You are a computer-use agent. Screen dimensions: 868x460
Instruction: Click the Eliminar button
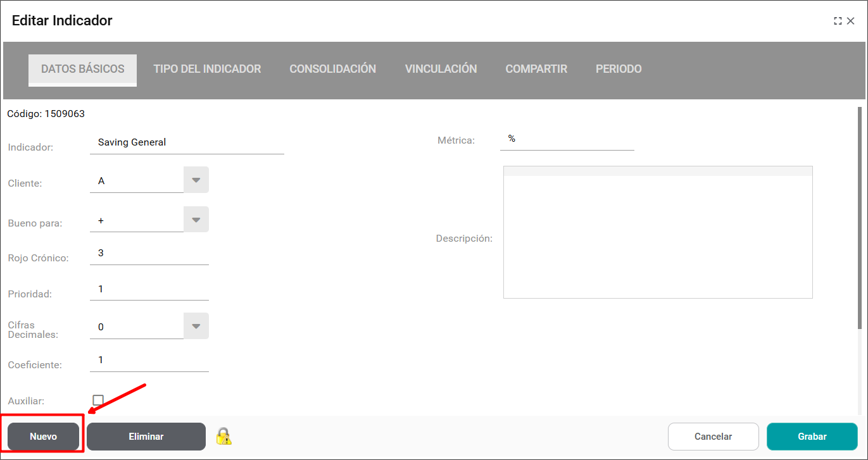point(146,437)
